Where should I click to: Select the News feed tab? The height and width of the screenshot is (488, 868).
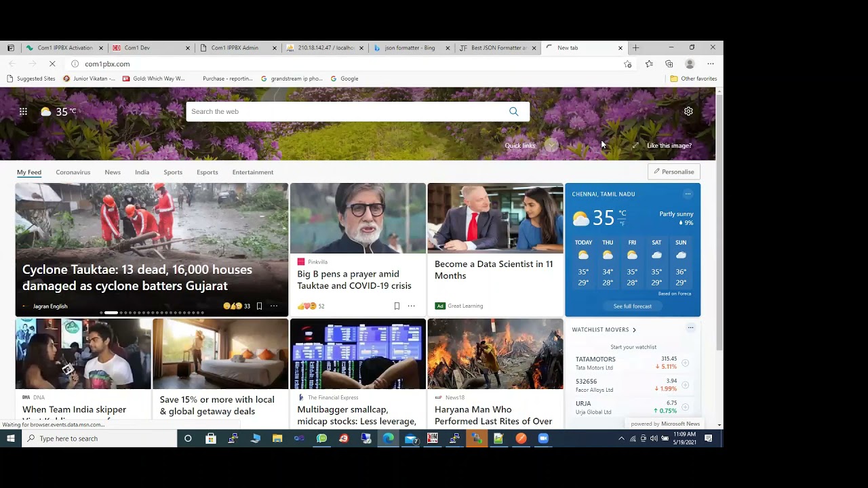click(x=113, y=172)
